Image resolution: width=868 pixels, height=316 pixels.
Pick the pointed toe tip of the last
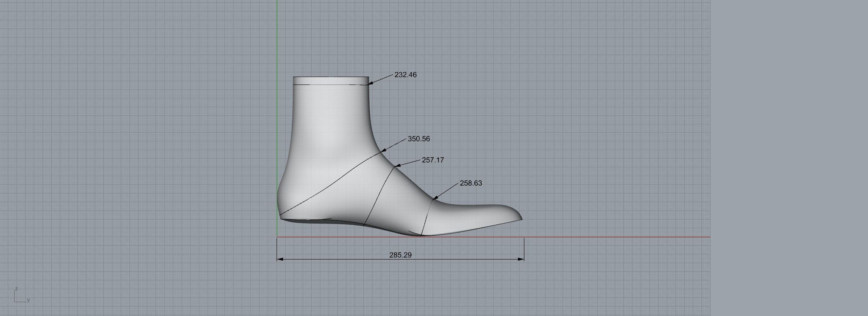pos(521,218)
